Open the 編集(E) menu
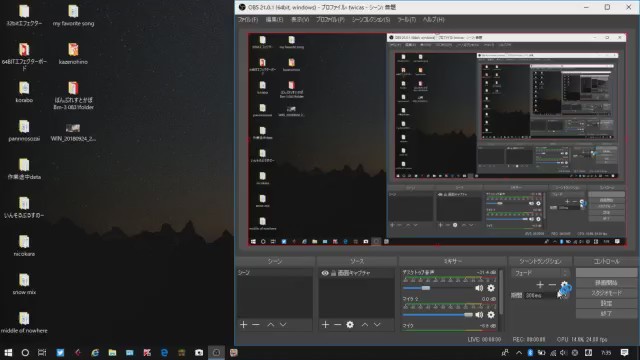Screen dimensions: 640x360 point(274,20)
